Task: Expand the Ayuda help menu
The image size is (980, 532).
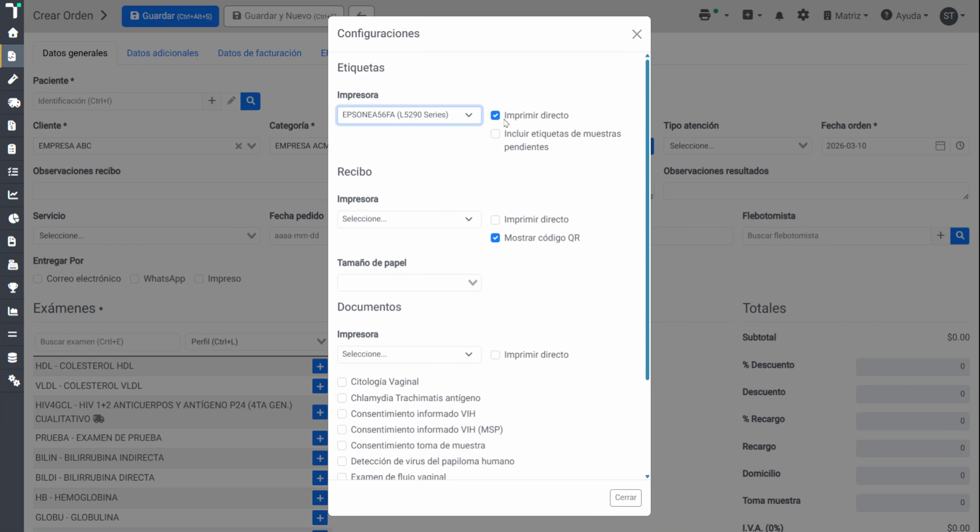Action: point(905,16)
